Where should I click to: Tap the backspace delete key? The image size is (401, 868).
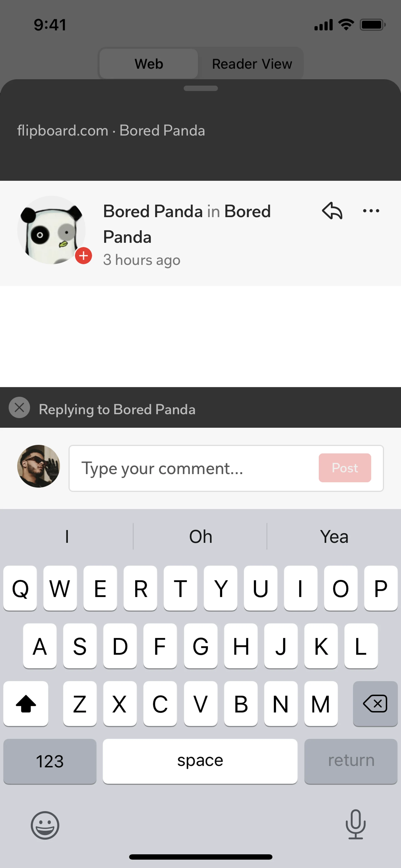pyautogui.click(x=375, y=704)
